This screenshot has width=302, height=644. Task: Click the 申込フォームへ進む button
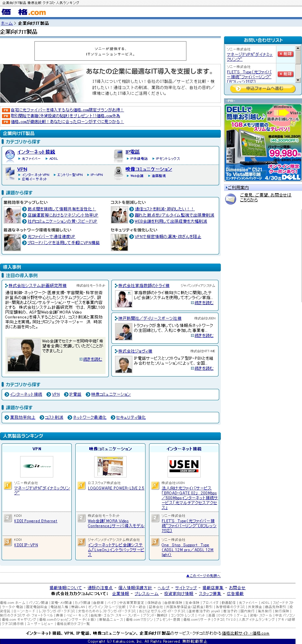tap(263, 88)
